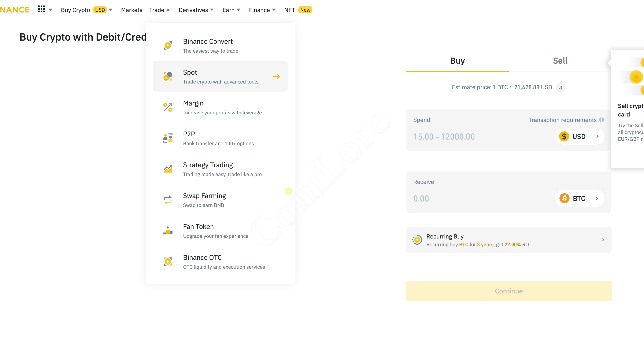
Task: Select Binance OTC entry
Action: click(220, 262)
